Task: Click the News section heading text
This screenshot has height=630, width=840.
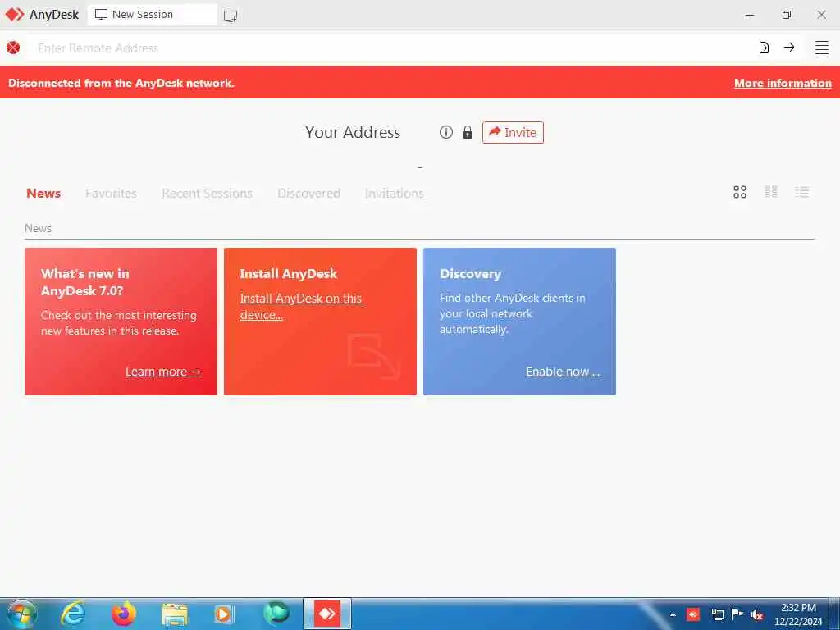Action: click(38, 228)
